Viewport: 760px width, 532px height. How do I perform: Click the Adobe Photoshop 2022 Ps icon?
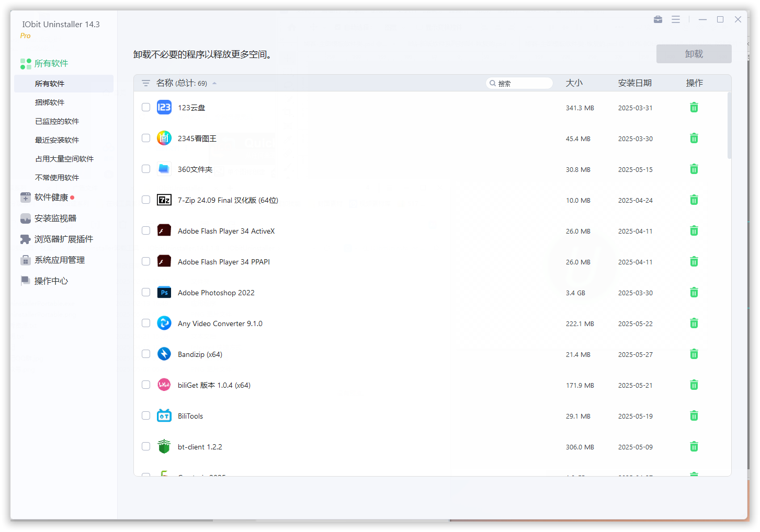coord(164,292)
